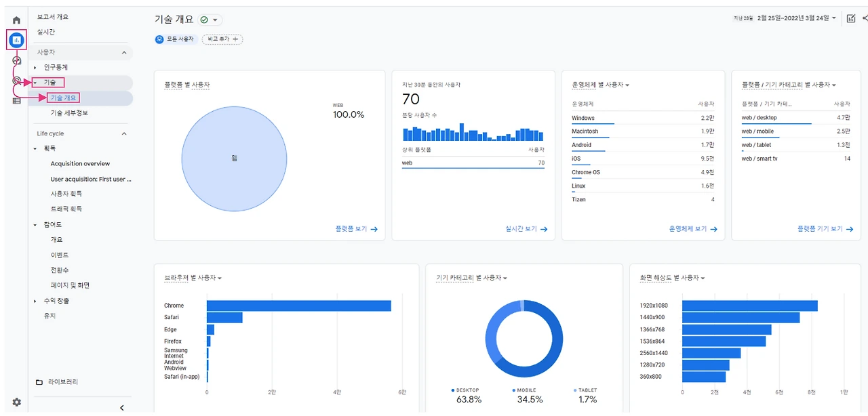Collapse the 기술 tree item

click(35, 83)
